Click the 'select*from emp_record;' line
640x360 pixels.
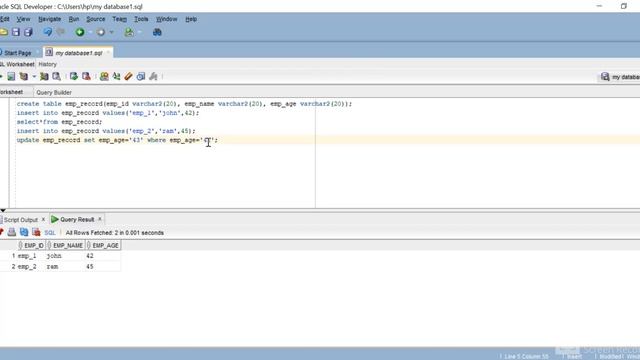click(60, 122)
